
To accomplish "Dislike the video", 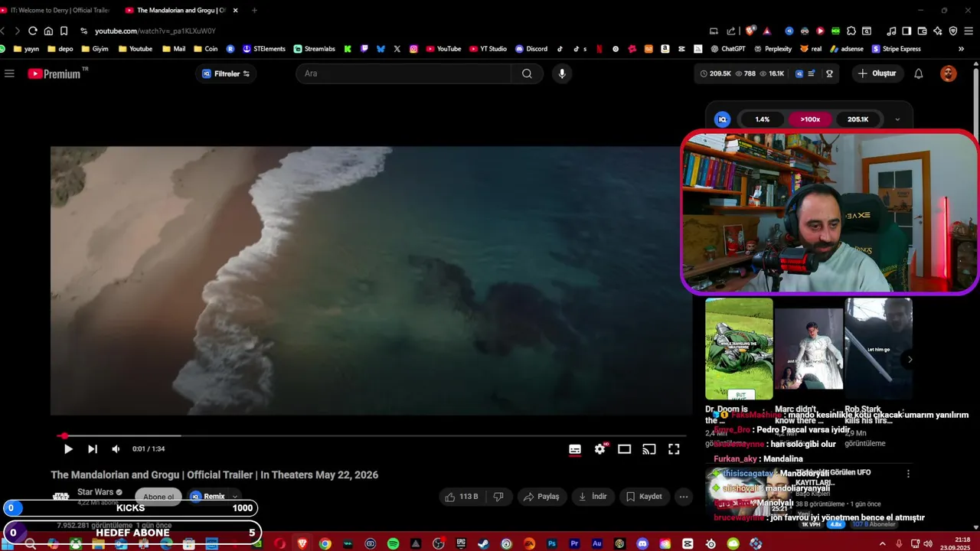I will (498, 497).
